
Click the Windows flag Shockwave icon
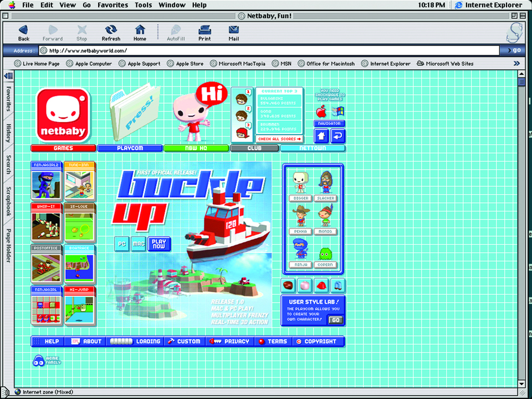click(338, 111)
